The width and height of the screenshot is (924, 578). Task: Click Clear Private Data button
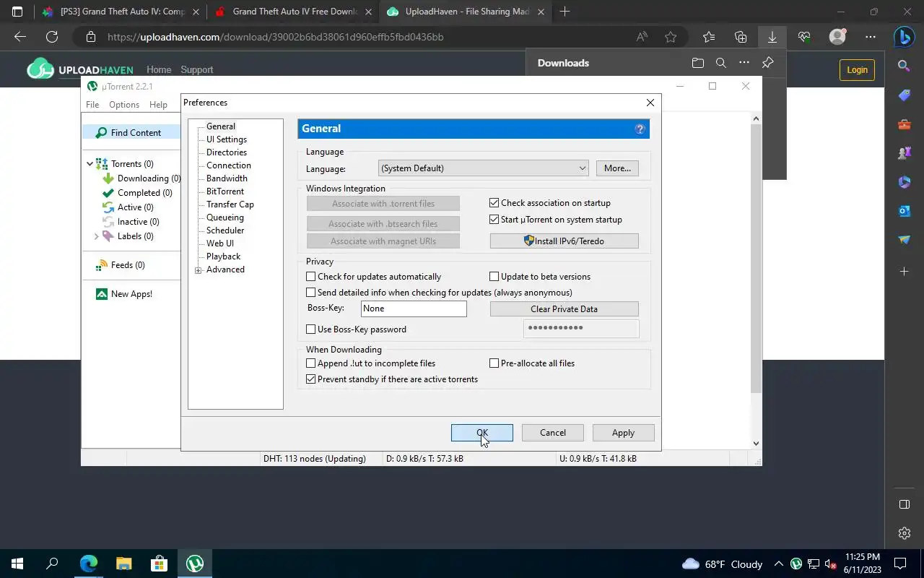[565, 309]
